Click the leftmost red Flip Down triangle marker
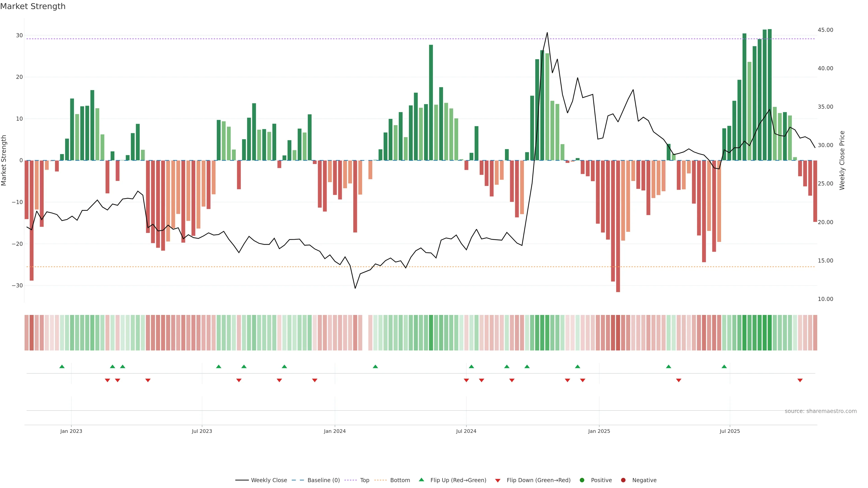 click(x=108, y=380)
